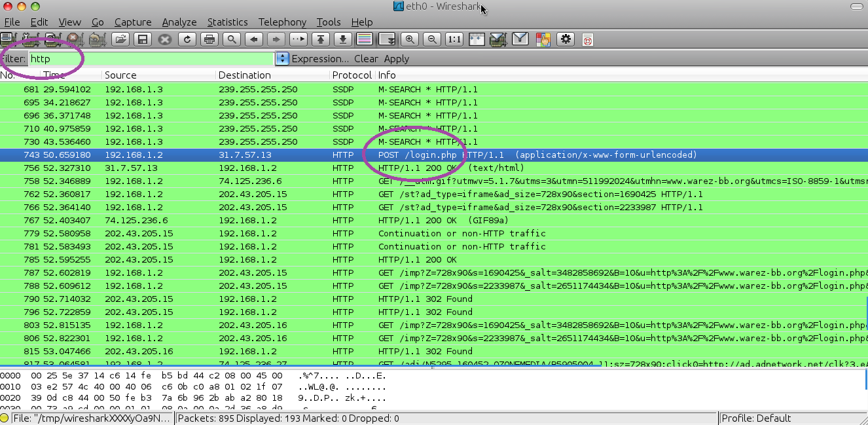Reload the capture file icon

click(x=187, y=39)
